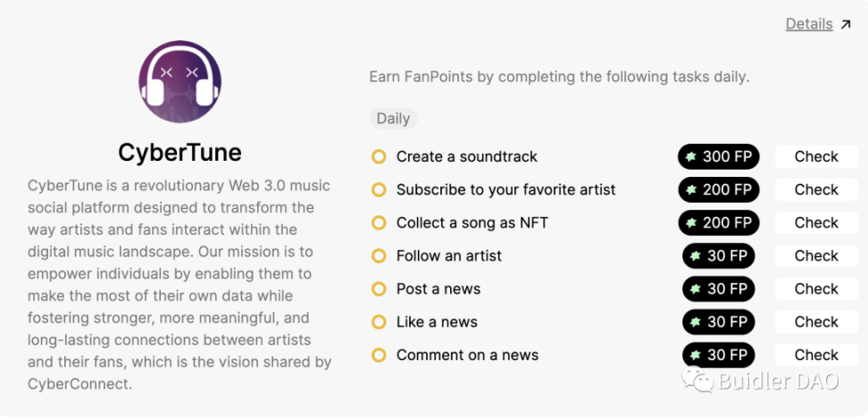
Task: Click the 300 FP star badge
Action: pos(719,156)
